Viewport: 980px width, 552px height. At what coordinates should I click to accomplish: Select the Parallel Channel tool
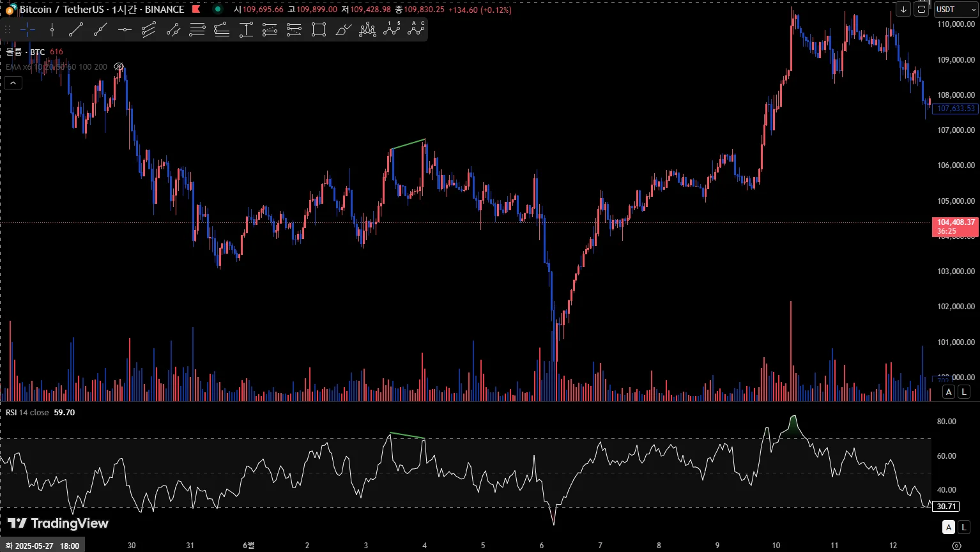click(149, 29)
